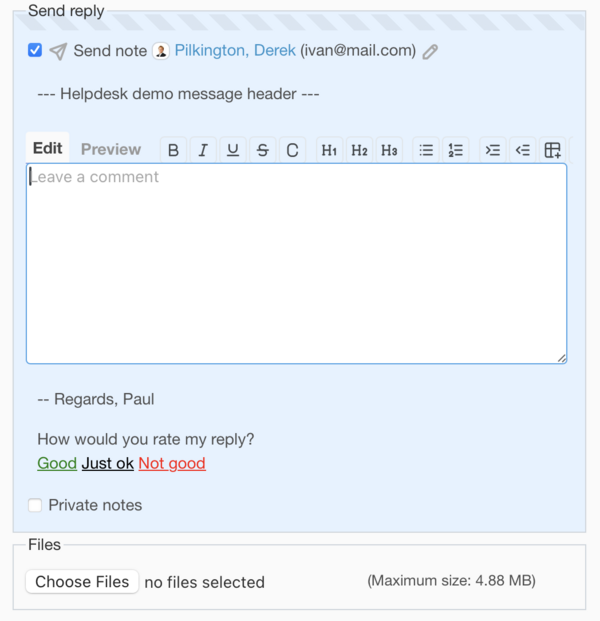Insert table into comment
600x621 pixels.
pyautogui.click(x=552, y=150)
